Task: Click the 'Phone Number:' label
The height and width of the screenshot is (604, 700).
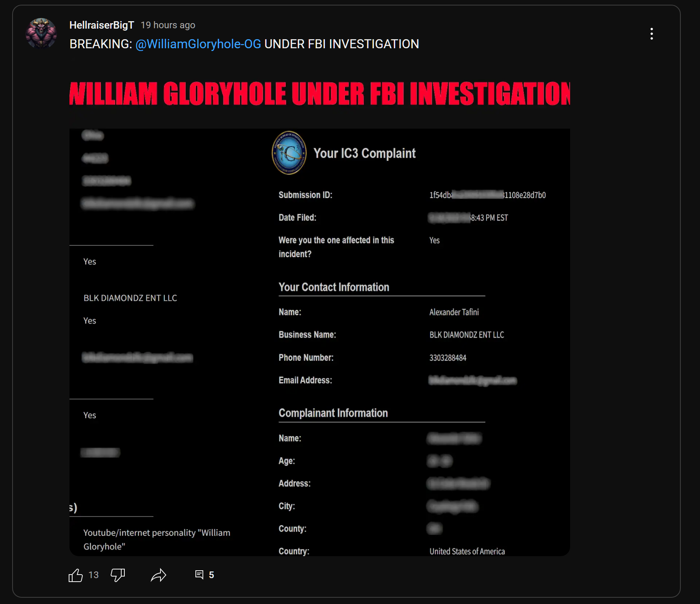Action: [306, 358]
